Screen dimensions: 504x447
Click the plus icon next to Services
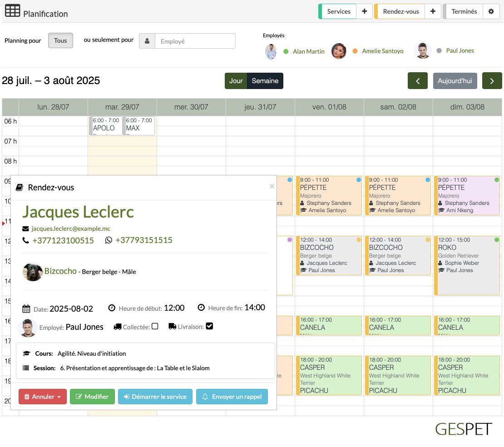[364, 11]
